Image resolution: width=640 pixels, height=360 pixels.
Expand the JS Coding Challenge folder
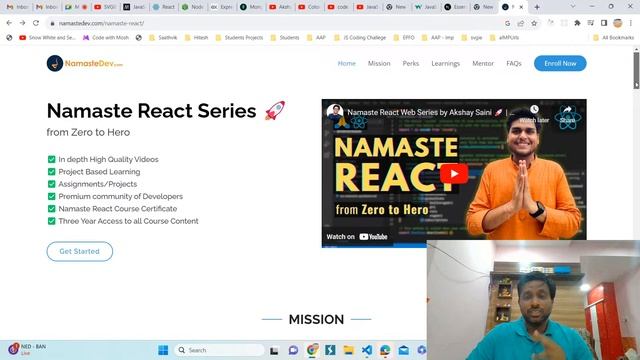click(x=360, y=38)
